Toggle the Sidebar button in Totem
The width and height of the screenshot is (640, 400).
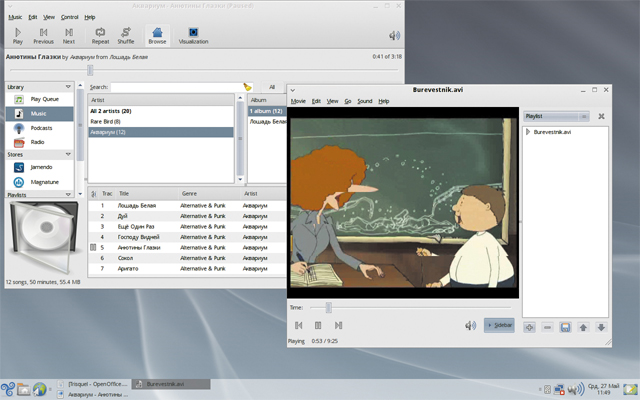[499, 325]
